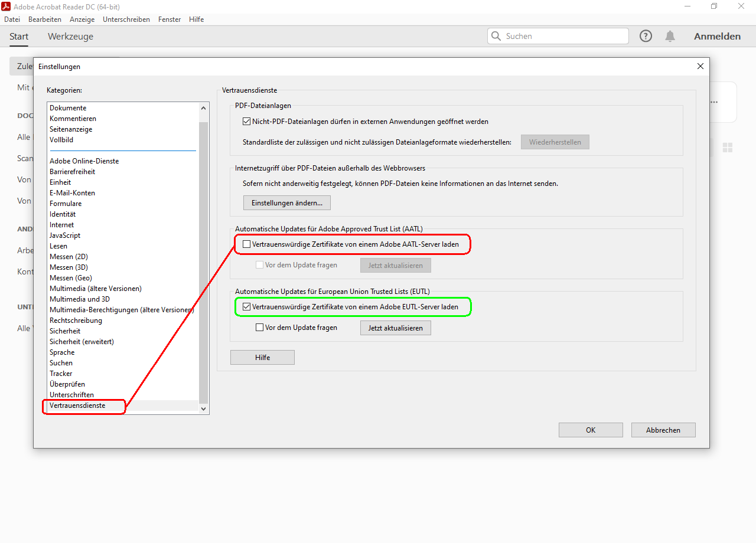756x543 pixels.
Task: Click into the Suchen search field
Action: pyautogui.click(x=564, y=36)
